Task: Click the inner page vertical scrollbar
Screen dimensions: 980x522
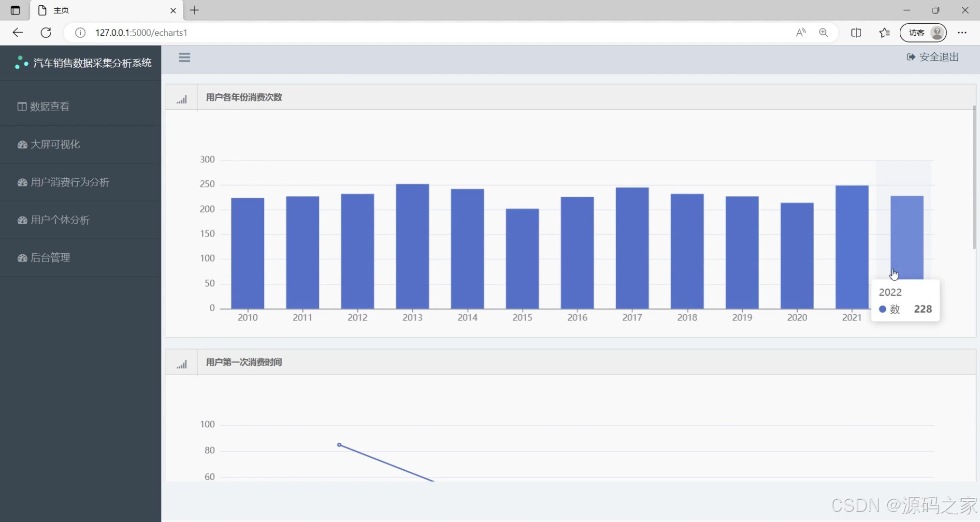Action: coord(974,177)
